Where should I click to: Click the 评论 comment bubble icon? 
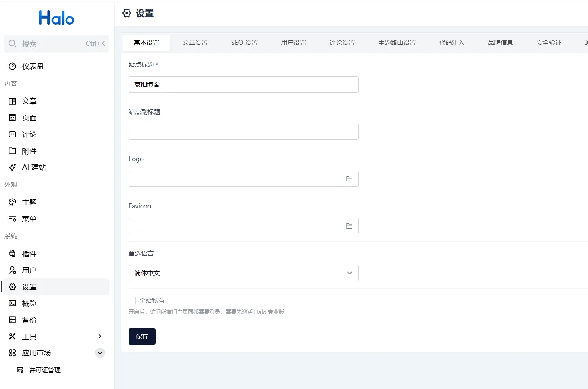13,135
